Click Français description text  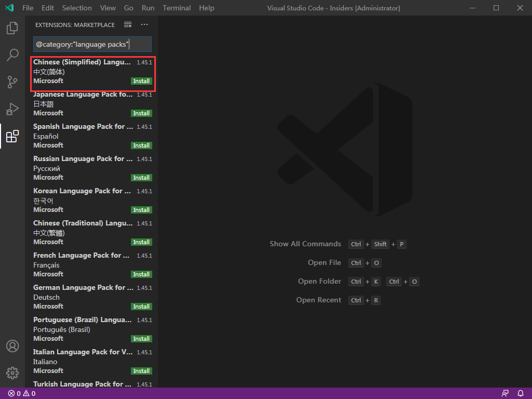pyautogui.click(x=46, y=265)
